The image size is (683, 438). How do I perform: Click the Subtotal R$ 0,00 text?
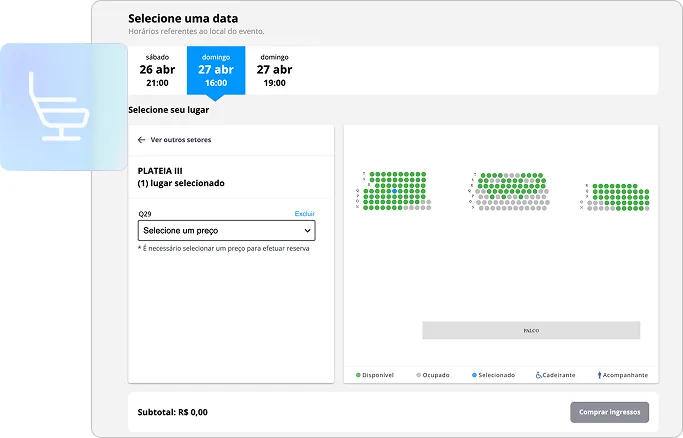tap(174, 412)
